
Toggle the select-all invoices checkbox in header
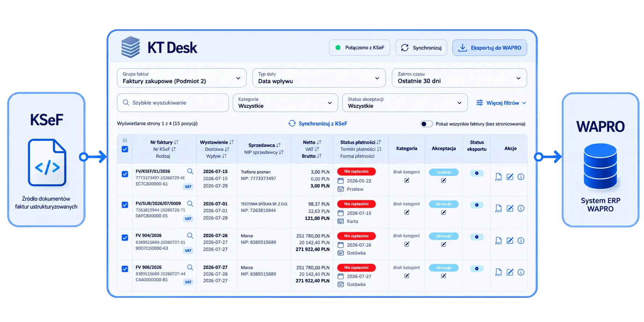tap(125, 149)
